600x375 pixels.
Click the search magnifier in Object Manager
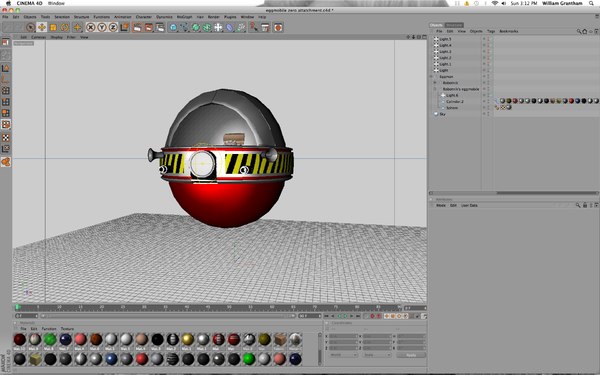(579, 31)
